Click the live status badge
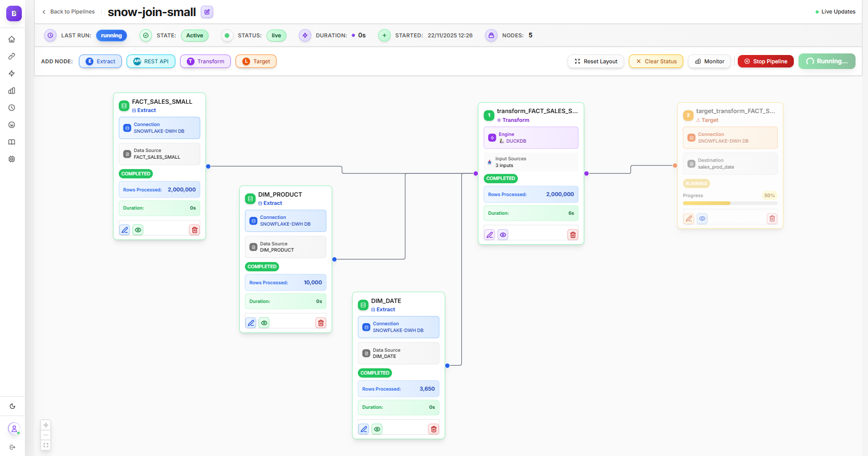The width and height of the screenshot is (868, 456). tap(277, 35)
